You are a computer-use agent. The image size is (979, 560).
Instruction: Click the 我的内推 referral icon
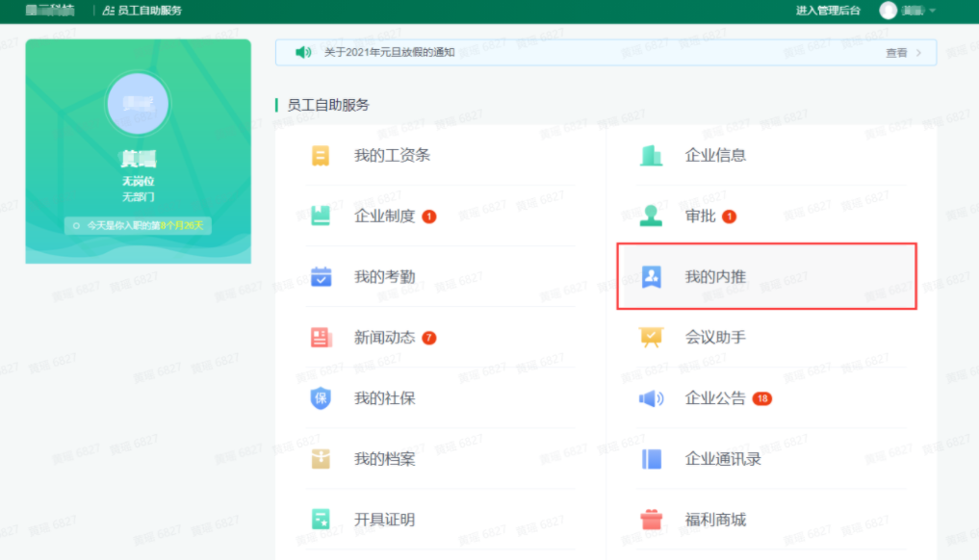point(651,276)
